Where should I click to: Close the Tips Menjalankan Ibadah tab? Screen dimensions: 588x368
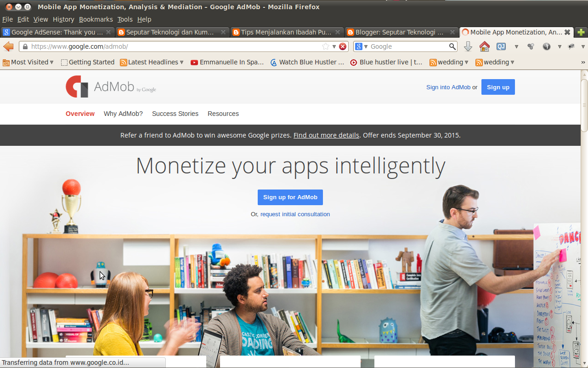(x=338, y=32)
